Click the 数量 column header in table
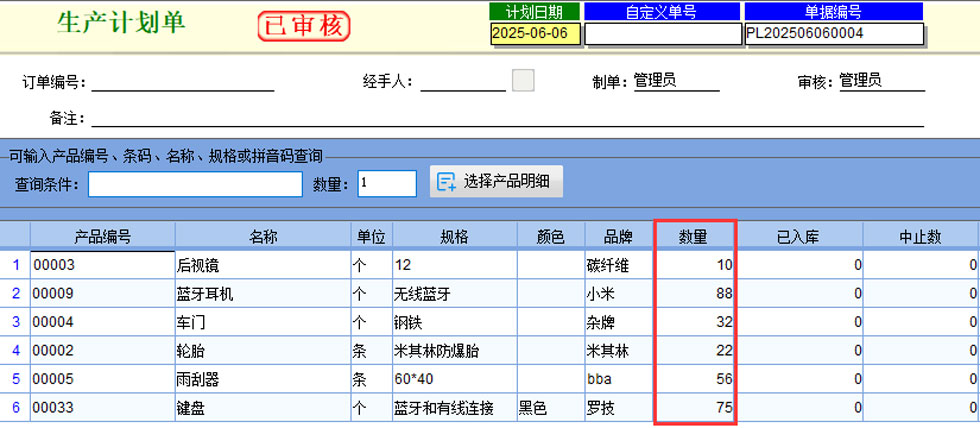This screenshot has width=980, height=428. click(694, 237)
